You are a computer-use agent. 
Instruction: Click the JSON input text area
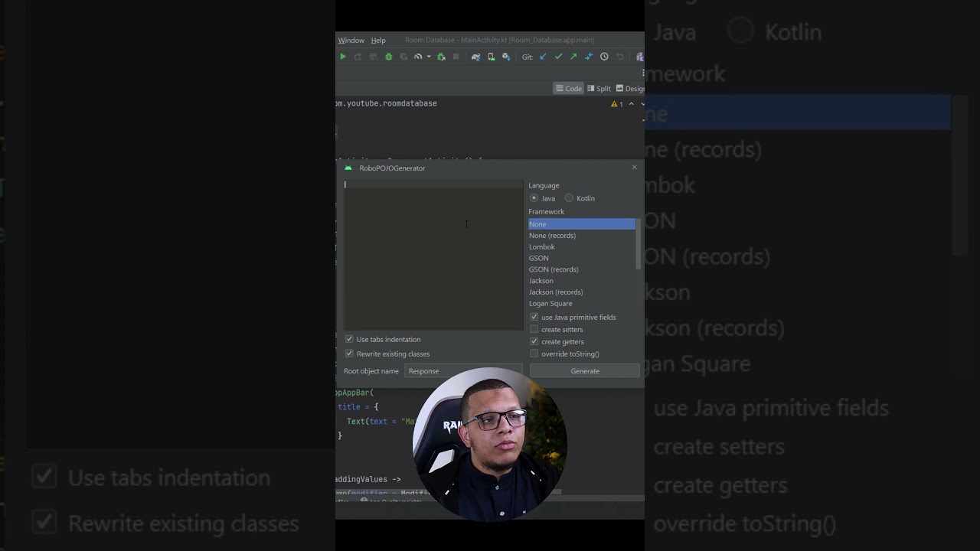pos(433,255)
